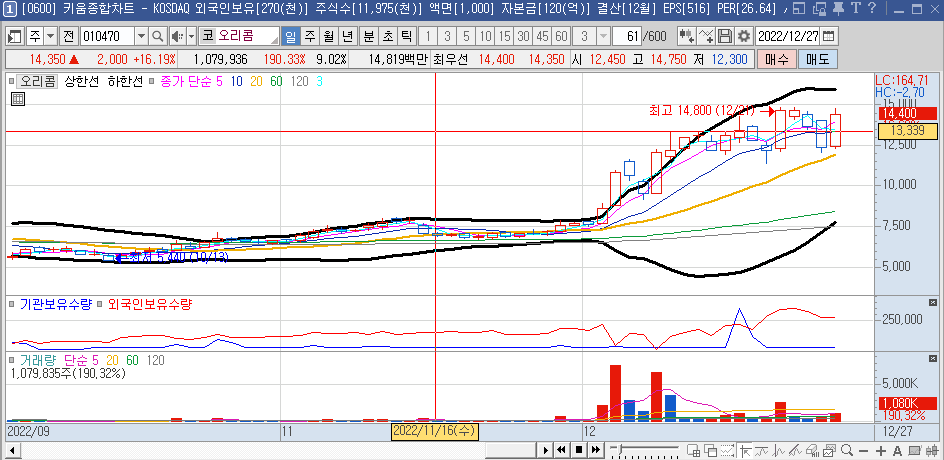Click the T font icon in title bar

(x=856, y=8)
